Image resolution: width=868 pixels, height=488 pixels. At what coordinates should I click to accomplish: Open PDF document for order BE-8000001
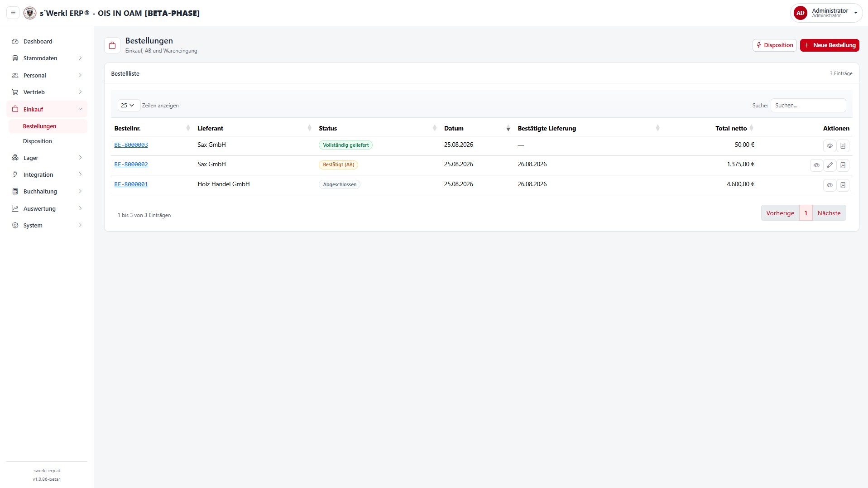[843, 185]
